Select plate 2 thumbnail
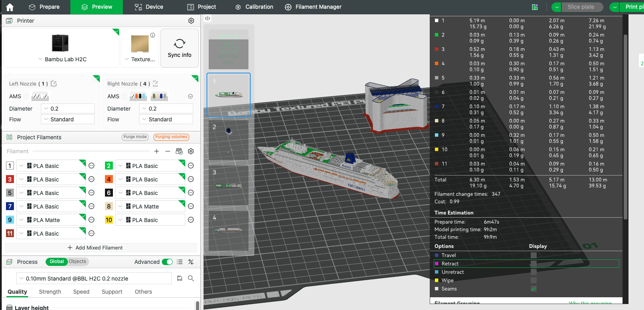The image size is (644, 310). [x=229, y=140]
